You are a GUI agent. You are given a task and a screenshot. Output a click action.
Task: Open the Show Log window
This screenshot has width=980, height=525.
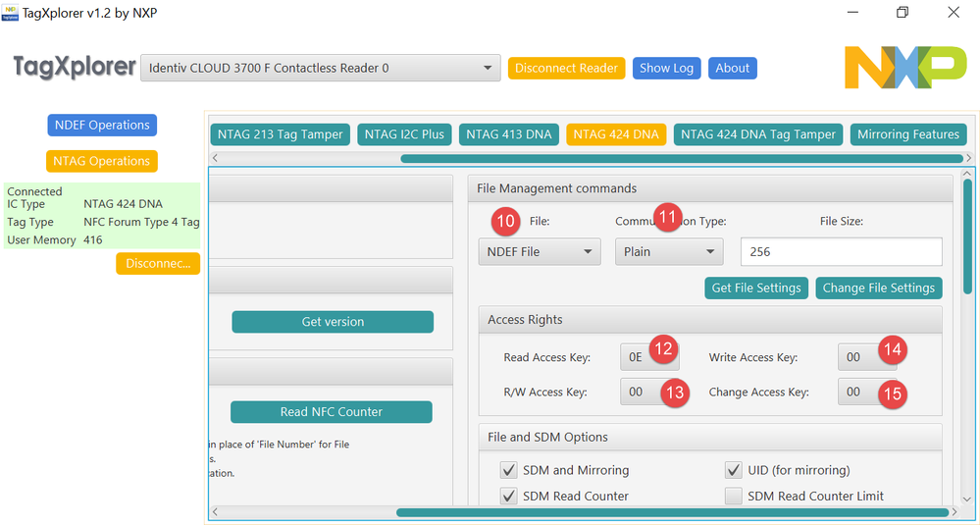(x=667, y=68)
